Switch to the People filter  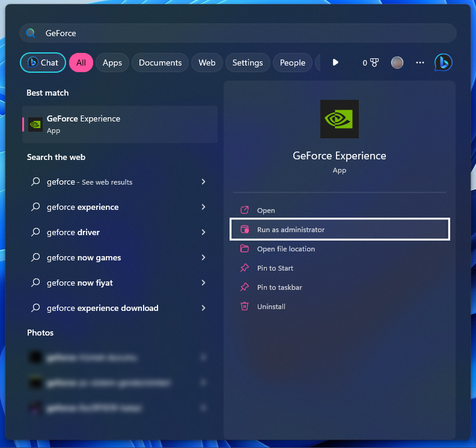point(293,63)
